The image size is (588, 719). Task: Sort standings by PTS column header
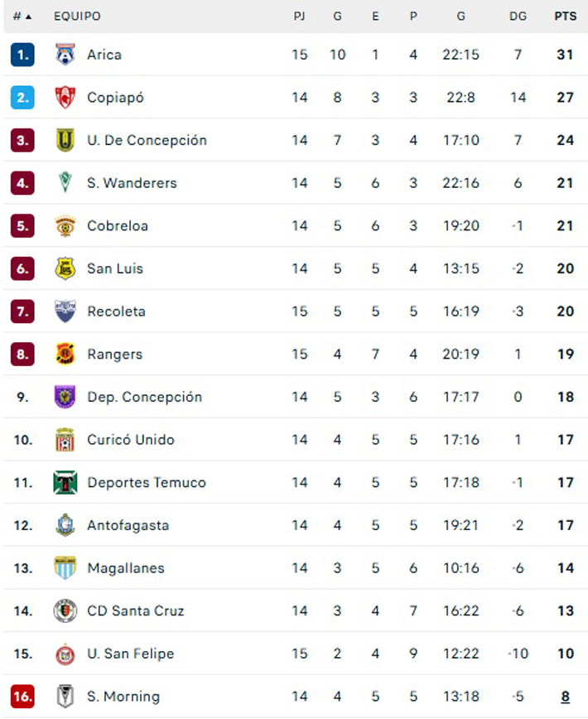(566, 17)
